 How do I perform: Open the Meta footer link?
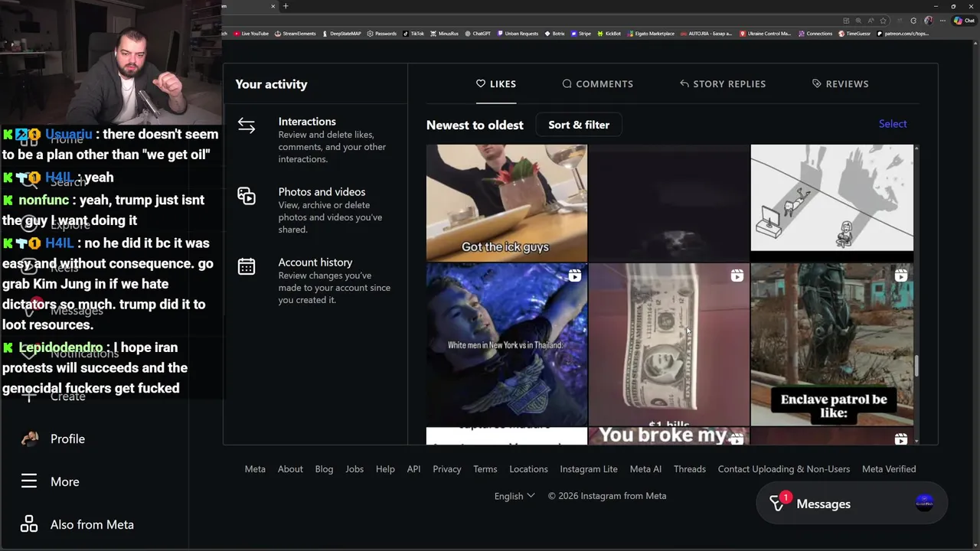[x=255, y=469]
